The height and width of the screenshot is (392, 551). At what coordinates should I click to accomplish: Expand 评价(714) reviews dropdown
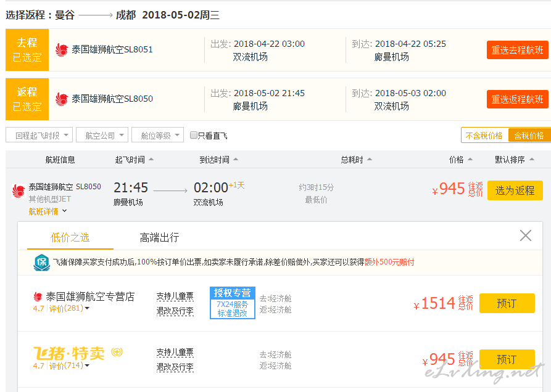(69, 365)
